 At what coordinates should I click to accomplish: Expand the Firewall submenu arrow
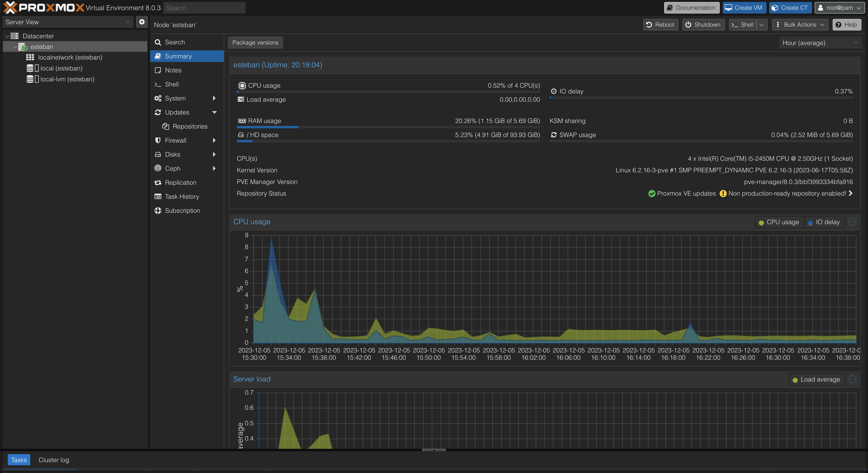(x=214, y=140)
